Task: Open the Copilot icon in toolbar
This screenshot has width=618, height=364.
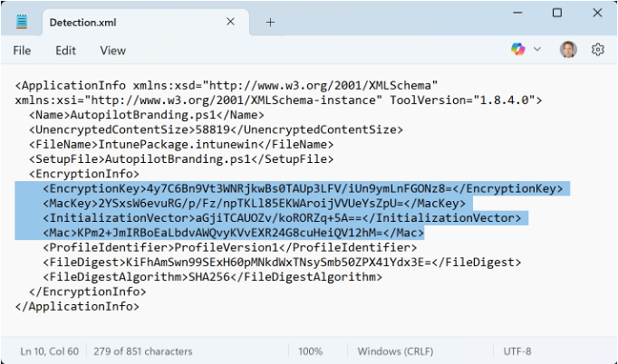Action: pos(518,50)
